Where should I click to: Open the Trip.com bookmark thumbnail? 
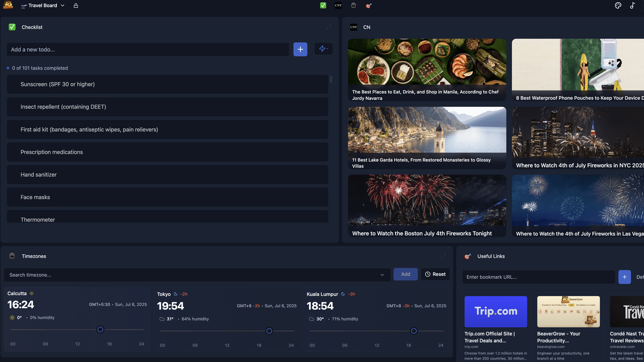(496, 311)
